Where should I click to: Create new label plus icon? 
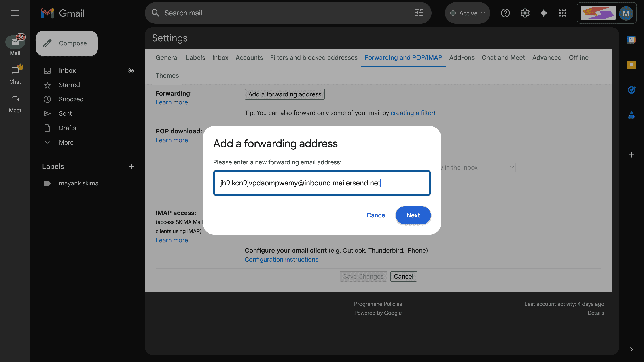click(131, 166)
